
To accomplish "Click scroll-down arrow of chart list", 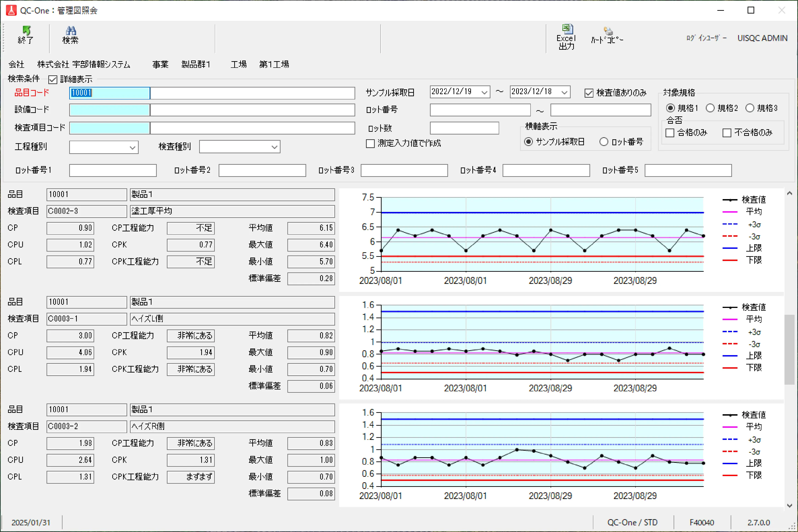I will [x=789, y=505].
